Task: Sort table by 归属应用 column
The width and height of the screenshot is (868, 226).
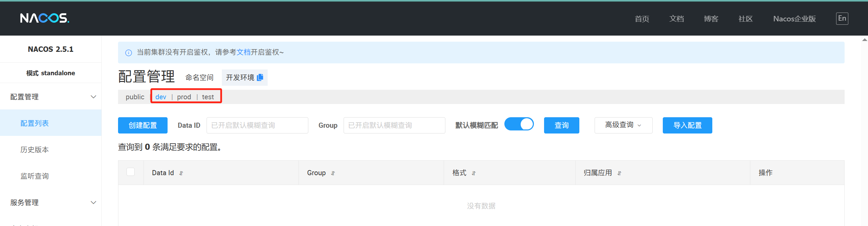Action: 619,173
